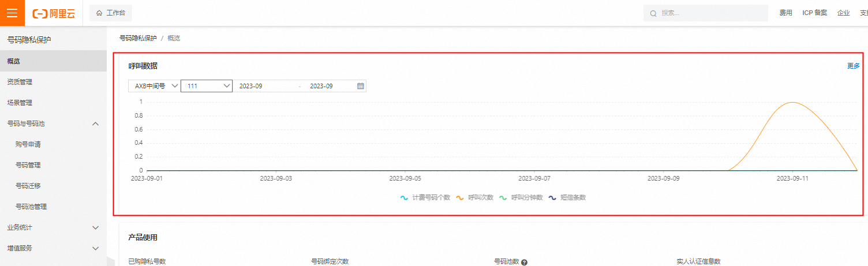
Task: Click the magnifier search icon
Action: point(653,13)
